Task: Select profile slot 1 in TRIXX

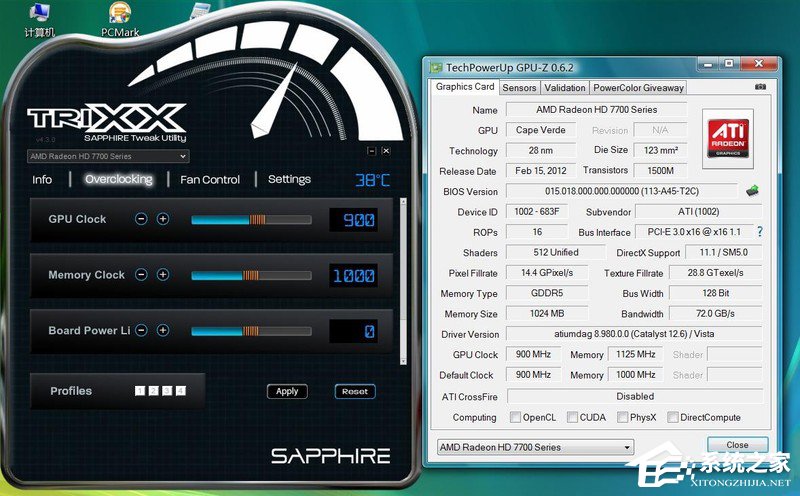Action: click(139, 391)
